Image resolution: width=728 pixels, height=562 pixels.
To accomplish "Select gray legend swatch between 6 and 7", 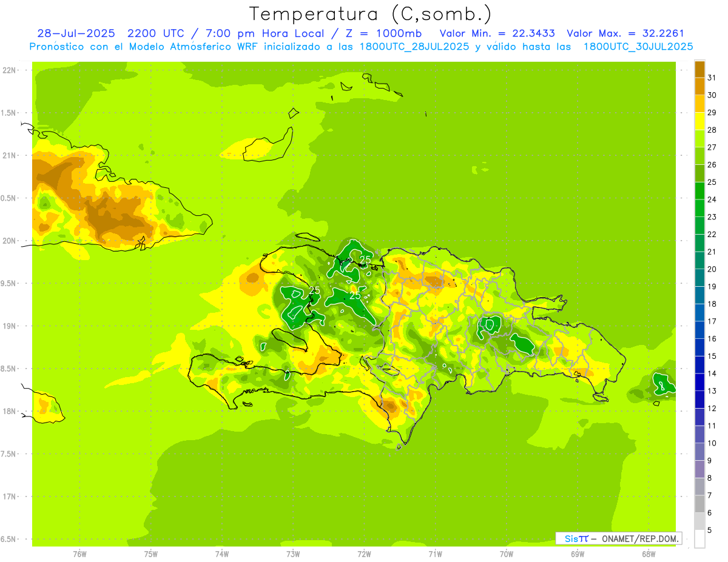I will pyautogui.click(x=699, y=504).
